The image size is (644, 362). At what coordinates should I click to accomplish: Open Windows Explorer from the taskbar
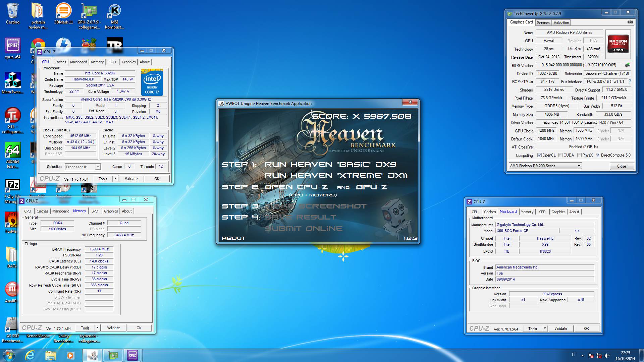coord(50,355)
